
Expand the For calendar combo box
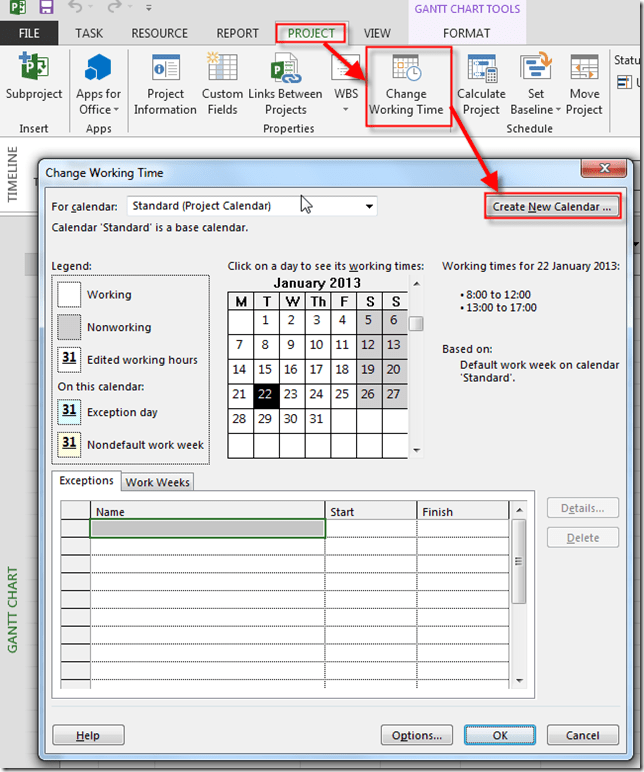[370, 207]
